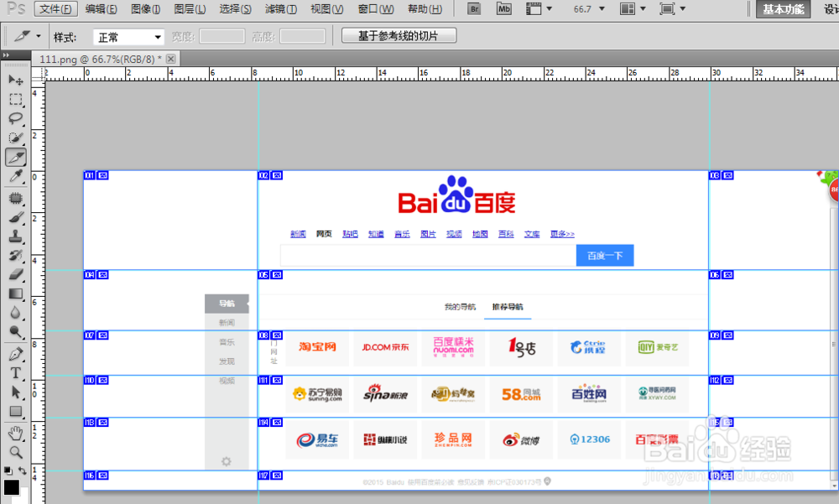Viewport: 839px width, 504px height.
Task: Select the Eyedropper tool
Action: (x=15, y=177)
